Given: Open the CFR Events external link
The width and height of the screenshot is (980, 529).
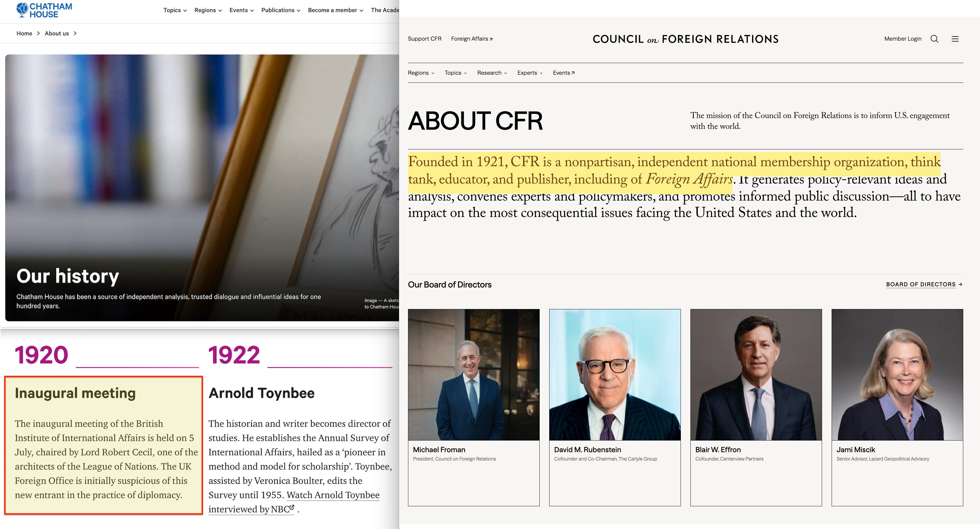Looking at the screenshot, I should click(x=564, y=73).
